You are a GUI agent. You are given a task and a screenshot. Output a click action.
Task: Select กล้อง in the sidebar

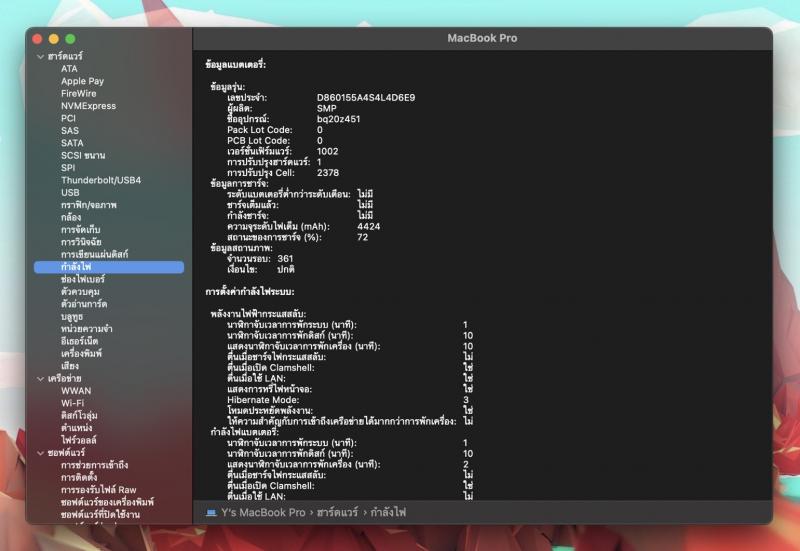pyautogui.click(x=71, y=217)
